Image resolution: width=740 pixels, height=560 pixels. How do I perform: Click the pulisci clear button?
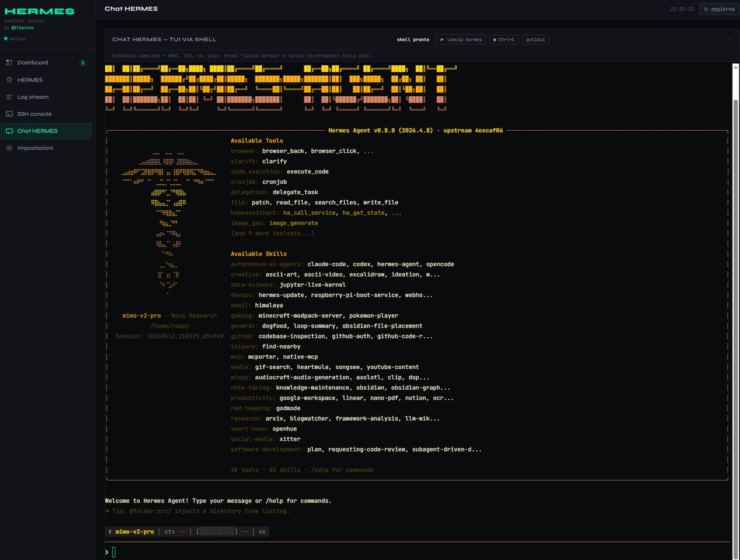(535, 39)
